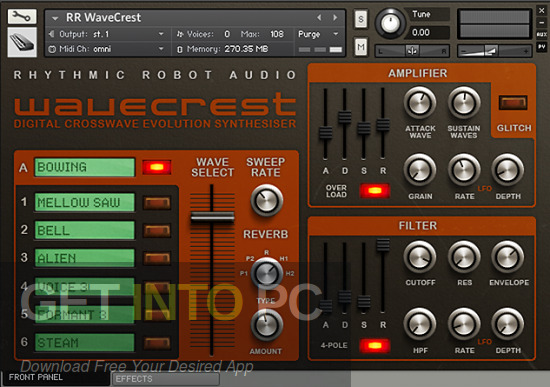Click the HPF knob
Image resolution: width=550 pixels, height=387 pixels.
coord(420,325)
